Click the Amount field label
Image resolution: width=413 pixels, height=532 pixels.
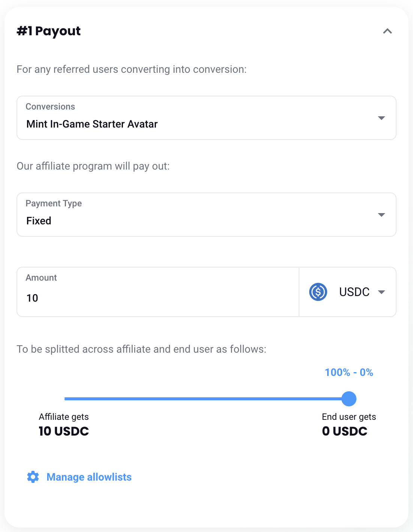pos(41,278)
